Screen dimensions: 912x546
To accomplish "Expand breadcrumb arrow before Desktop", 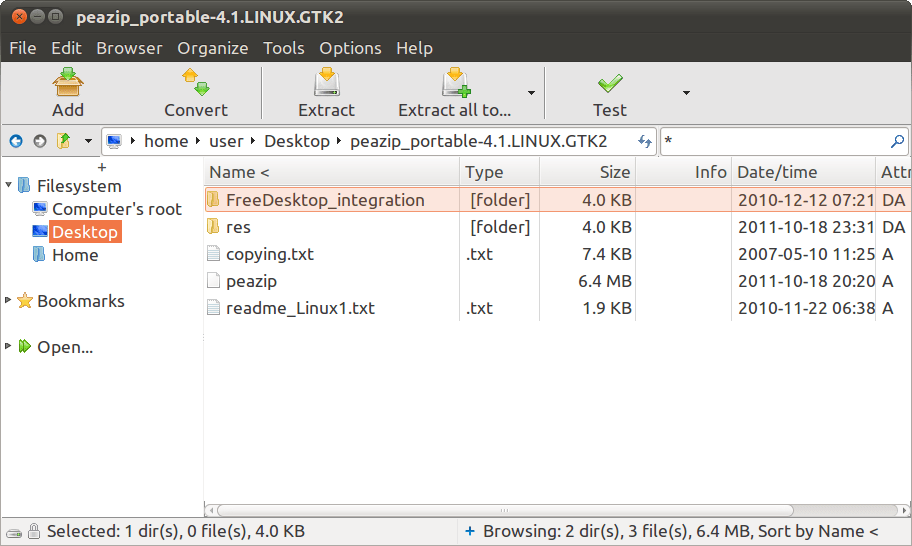I will (x=253, y=141).
